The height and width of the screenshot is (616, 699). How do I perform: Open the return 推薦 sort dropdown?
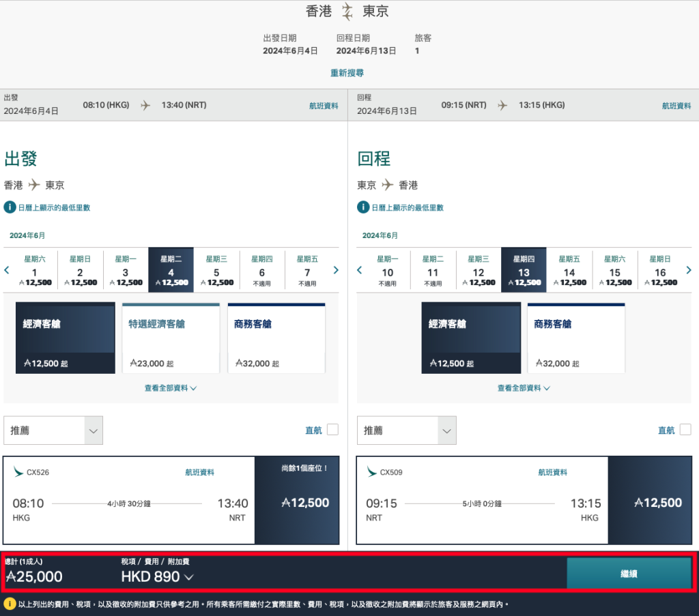(x=407, y=430)
